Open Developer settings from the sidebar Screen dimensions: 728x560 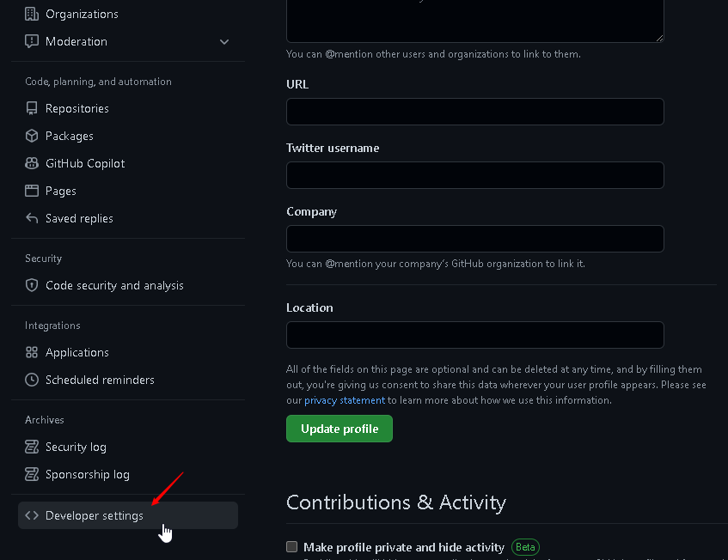coord(95,515)
